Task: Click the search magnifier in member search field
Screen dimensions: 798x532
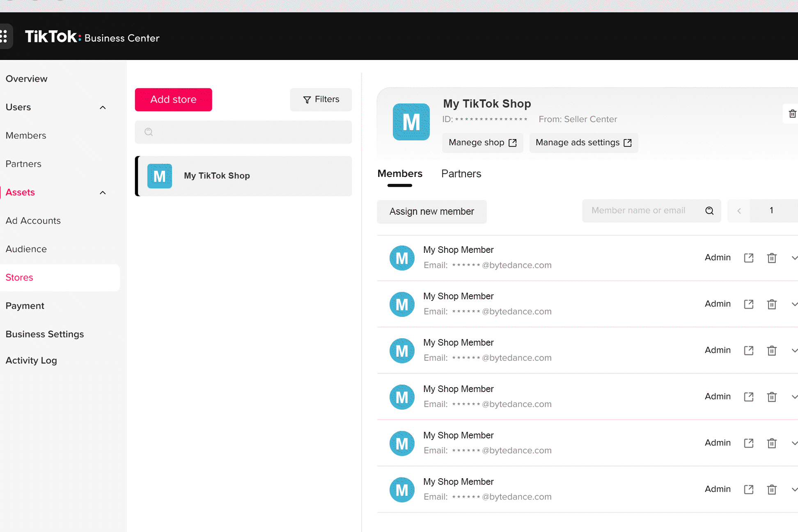Action: 709,211
